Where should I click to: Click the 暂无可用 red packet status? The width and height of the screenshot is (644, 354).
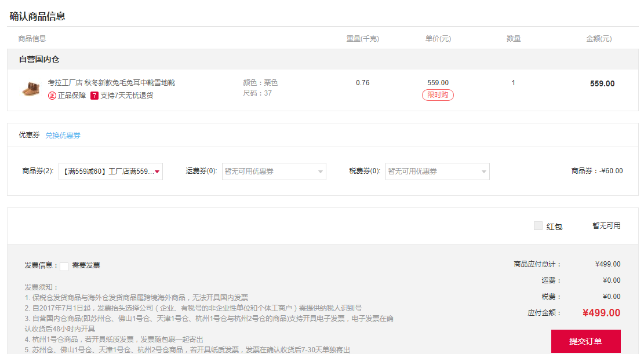(607, 226)
